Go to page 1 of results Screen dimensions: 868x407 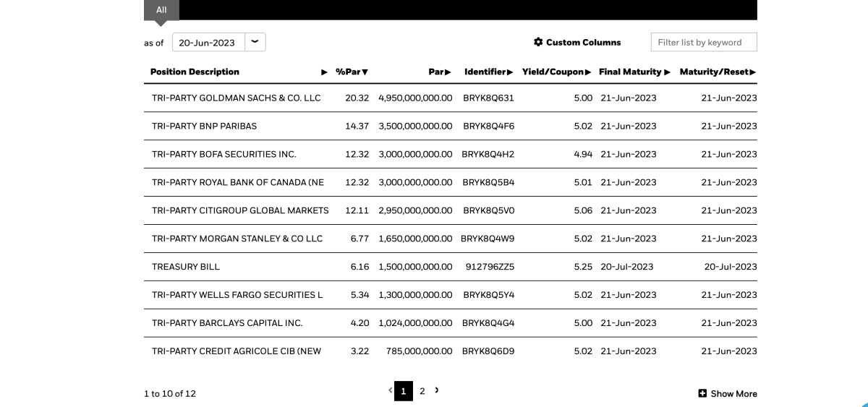404,391
